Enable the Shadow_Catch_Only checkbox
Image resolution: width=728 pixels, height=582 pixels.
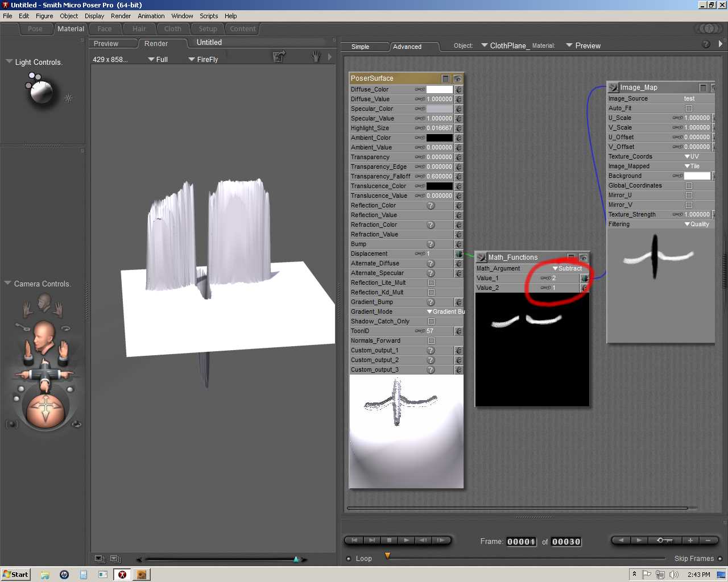[x=431, y=321]
